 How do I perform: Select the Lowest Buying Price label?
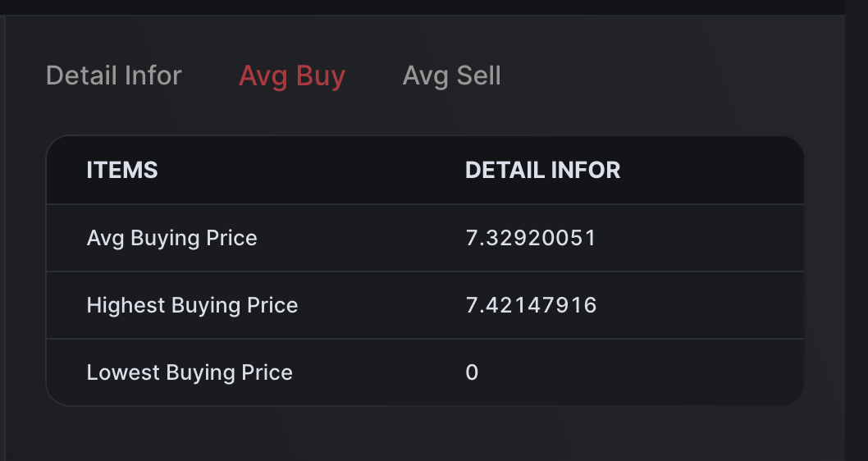190,372
